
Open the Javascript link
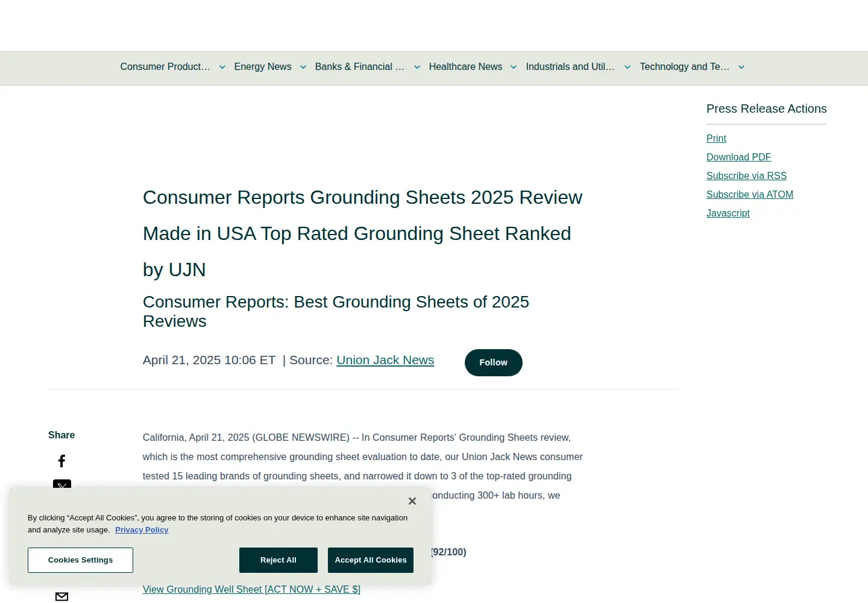pyautogui.click(x=728, y=213)
